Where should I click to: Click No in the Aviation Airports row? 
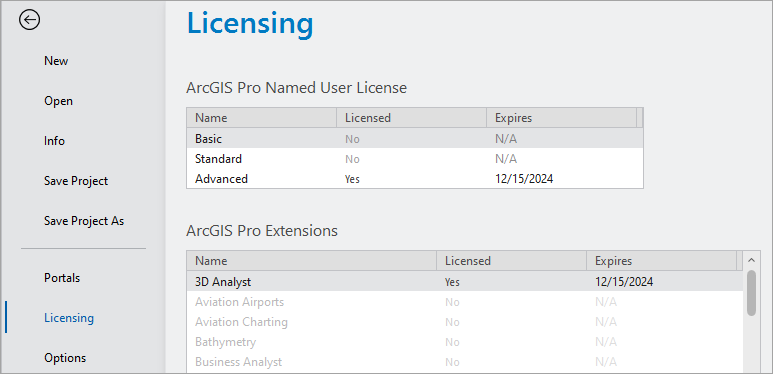pyautogui.click(x=452, y=302)
